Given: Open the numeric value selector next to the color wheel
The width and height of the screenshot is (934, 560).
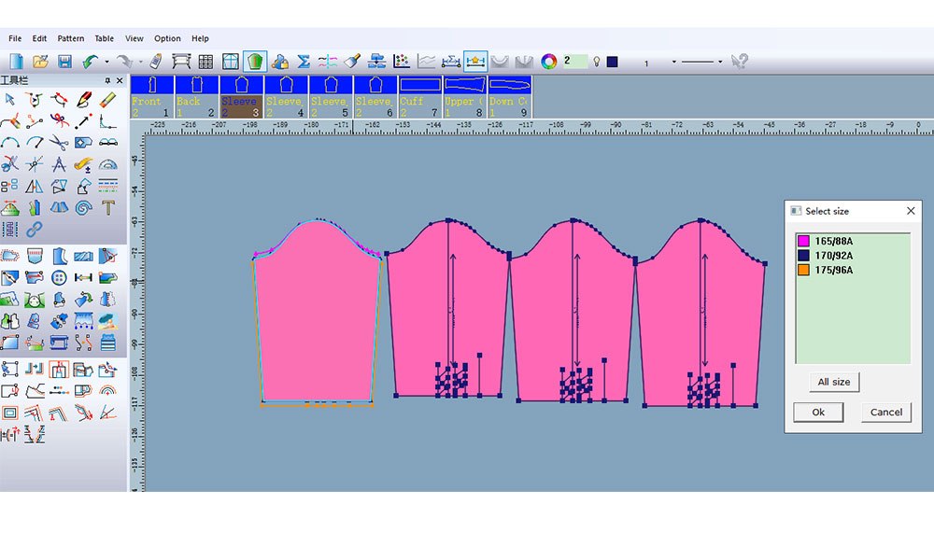Looking at the screenshot, I should point(573,61).
